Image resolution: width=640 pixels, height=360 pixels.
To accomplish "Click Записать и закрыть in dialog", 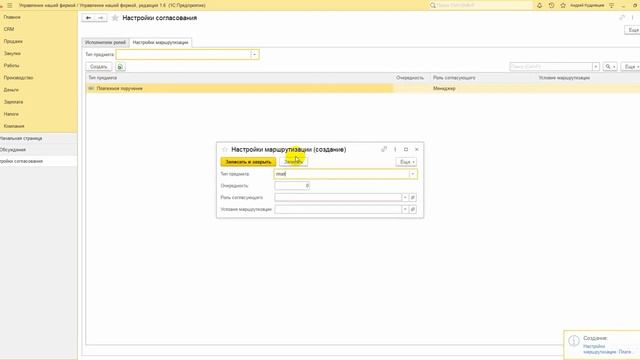I will 248,162.
